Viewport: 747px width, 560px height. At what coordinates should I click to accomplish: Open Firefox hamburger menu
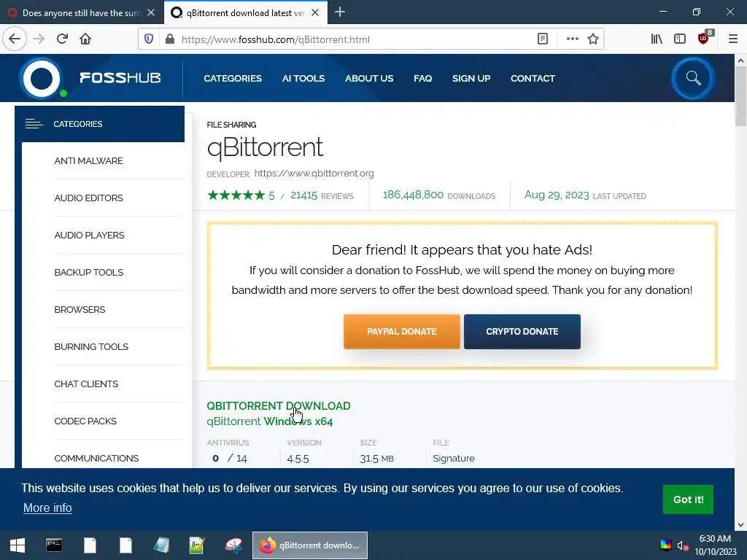(x=733, y=39)
